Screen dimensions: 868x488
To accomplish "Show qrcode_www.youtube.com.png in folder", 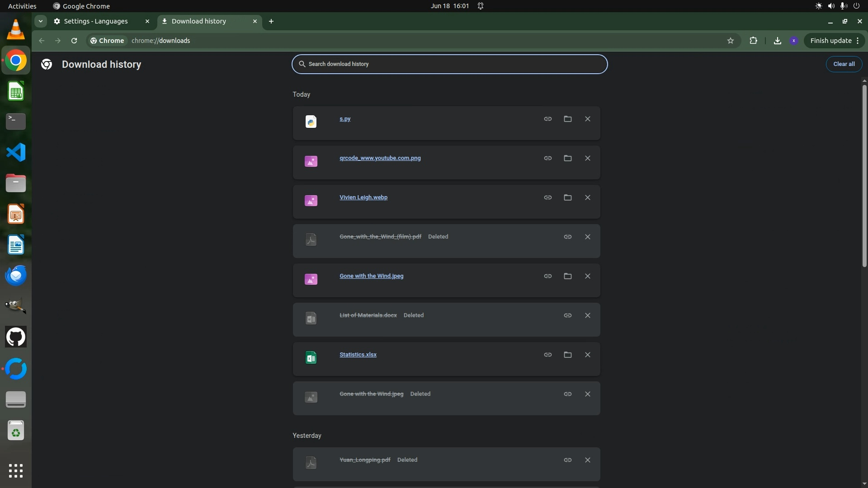I will pos(567,158).
